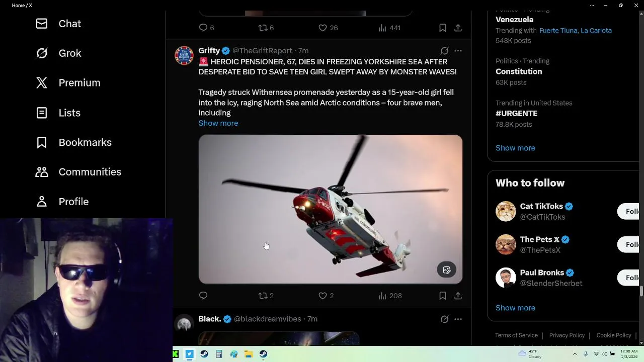Open the Terms of Service link
This screenshot has height=362, width=644.
point(516,335)
